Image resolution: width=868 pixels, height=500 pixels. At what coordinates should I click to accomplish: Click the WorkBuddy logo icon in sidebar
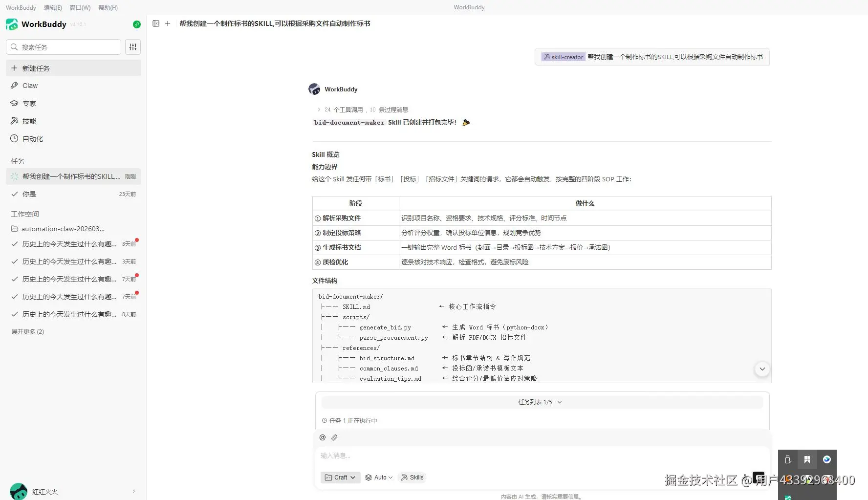[12, 24]
